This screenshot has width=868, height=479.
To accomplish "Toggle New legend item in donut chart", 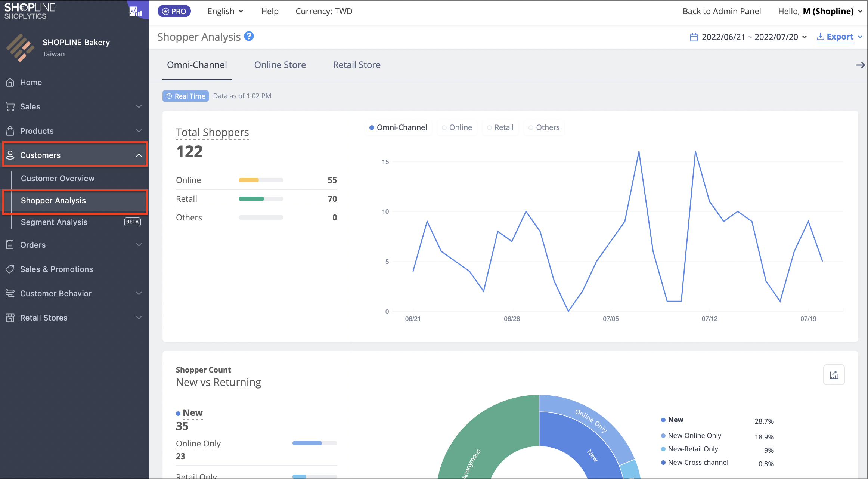I will click(x=672, y=420).
